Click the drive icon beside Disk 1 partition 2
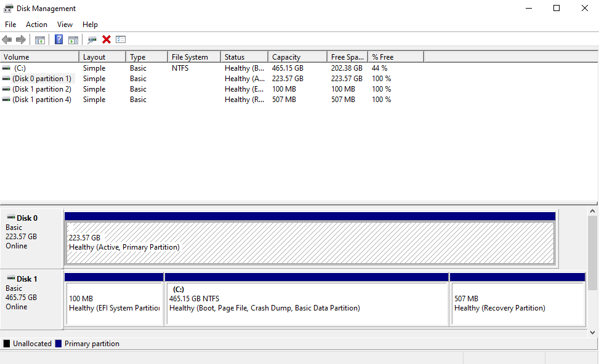 [x=6, y=89]
